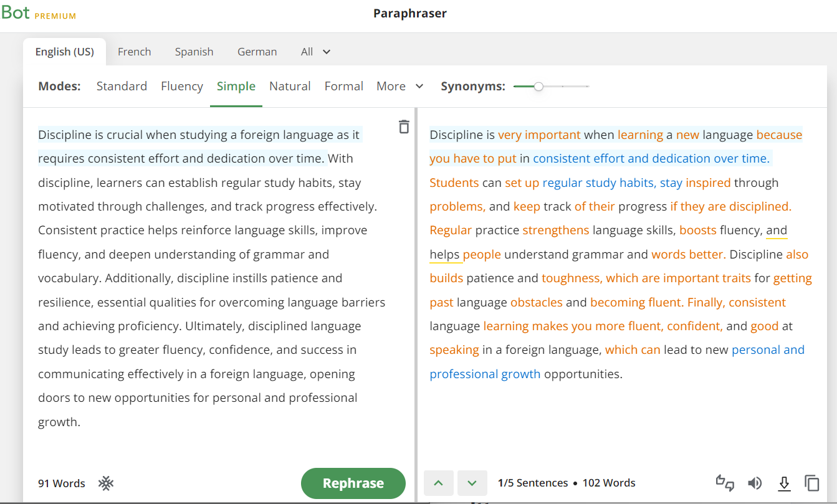Switch to the French language tab
This screenshot has width=837, height=504.
(134, 52)
